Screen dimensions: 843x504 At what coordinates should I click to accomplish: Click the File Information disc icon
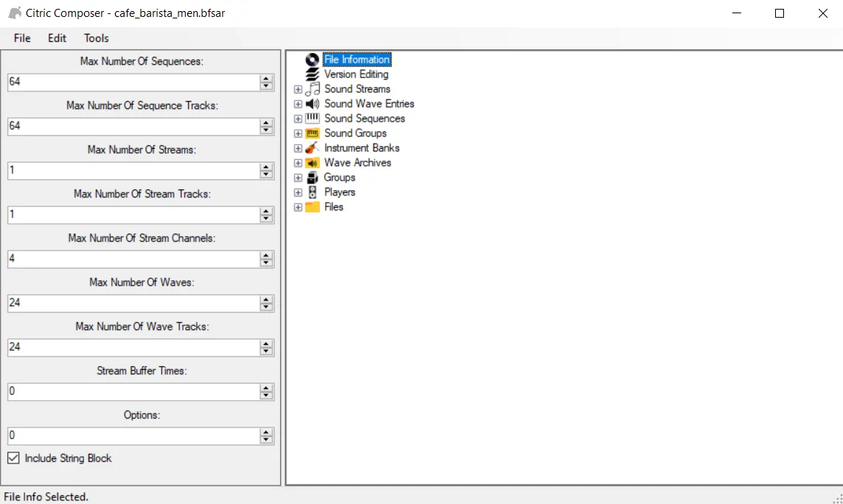[x=312, y=60]
